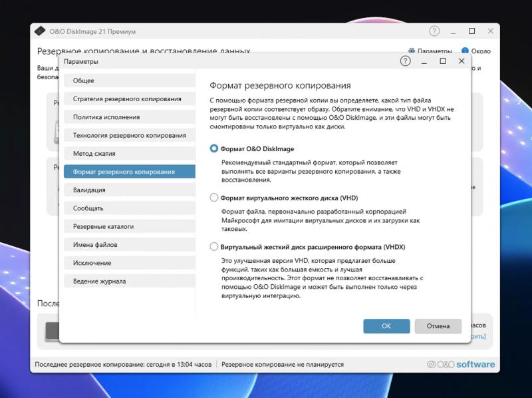Click the help icon in main window title bar
The width and height of the screenshot is (532, 398).
(x=434, y=31)
